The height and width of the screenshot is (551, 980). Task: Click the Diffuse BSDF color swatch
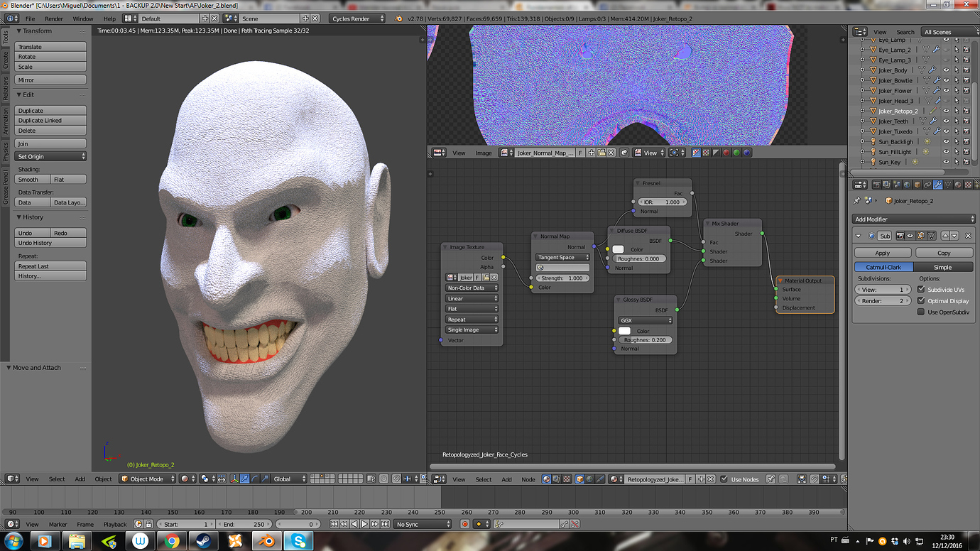pyautogui.click(x=618, y=249)
